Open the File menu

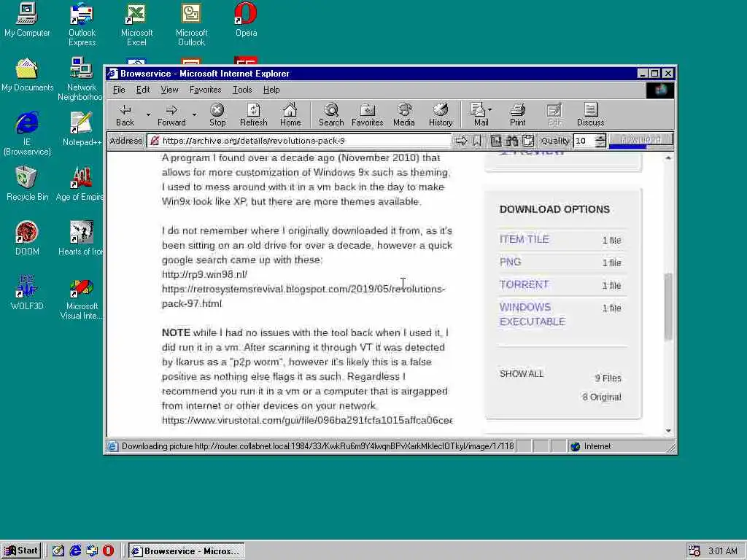119,90
